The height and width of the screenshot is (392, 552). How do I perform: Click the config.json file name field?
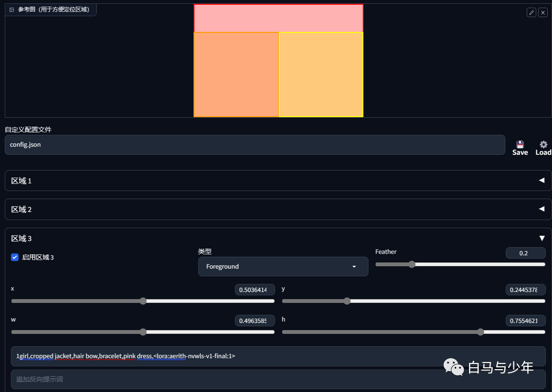[255, 145]
